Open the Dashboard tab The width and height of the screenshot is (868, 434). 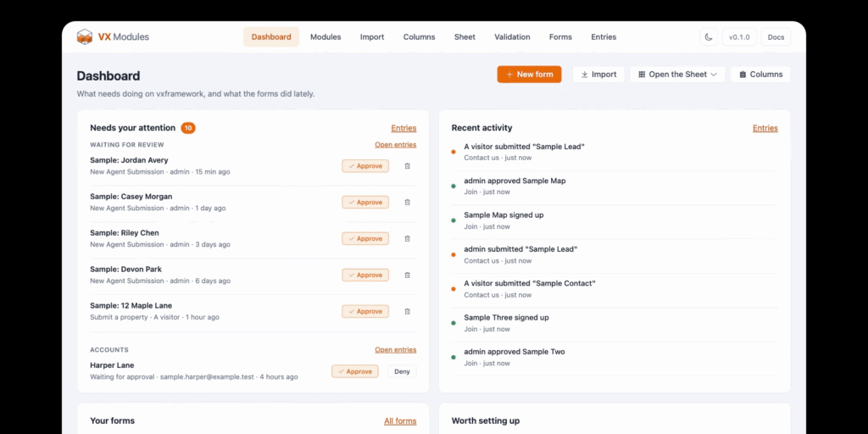(271, 37)
